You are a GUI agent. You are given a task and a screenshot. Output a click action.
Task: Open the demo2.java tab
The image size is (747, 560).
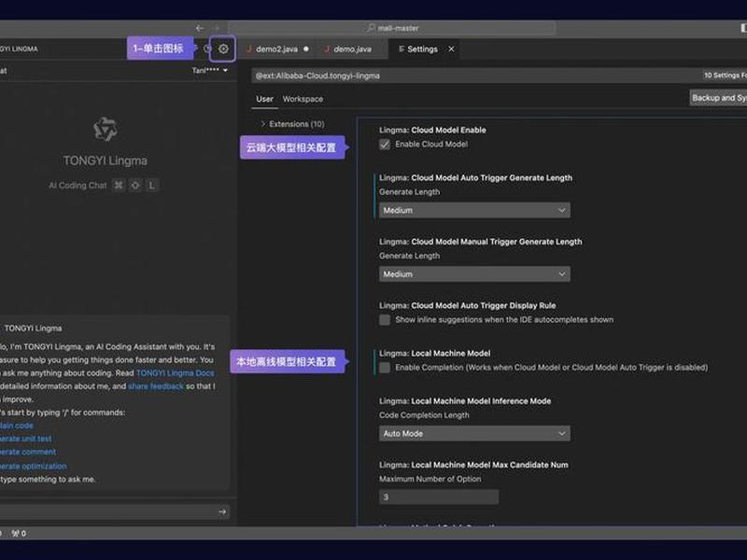[276, 49]
